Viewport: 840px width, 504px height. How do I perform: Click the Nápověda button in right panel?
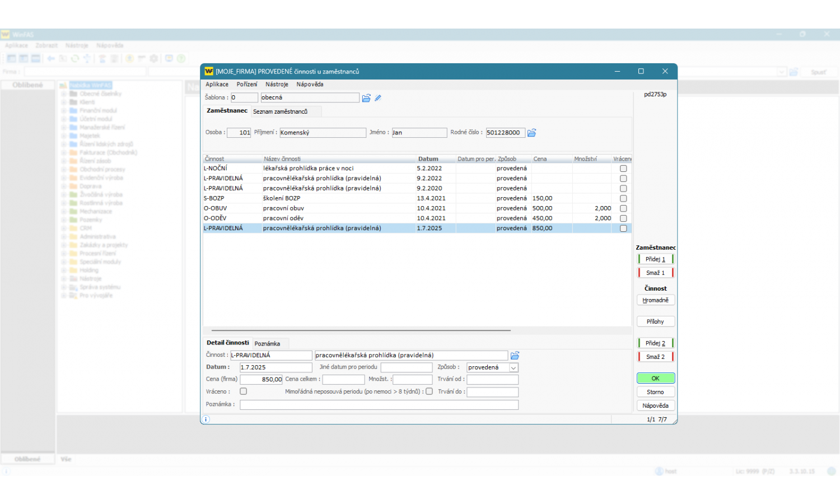656,405
